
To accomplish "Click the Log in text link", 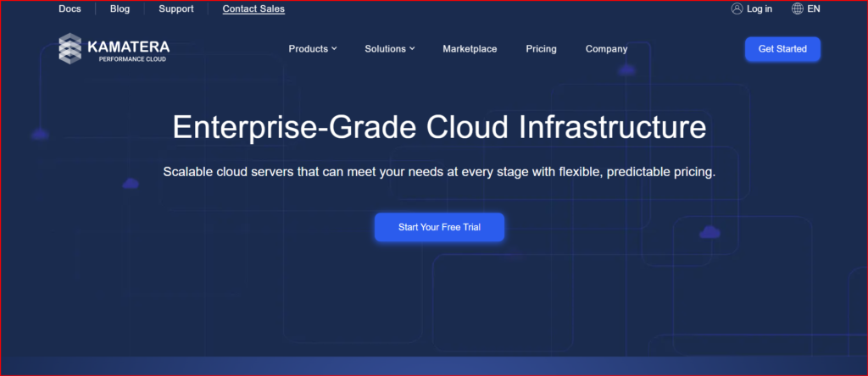I will [x=759, y=8].
